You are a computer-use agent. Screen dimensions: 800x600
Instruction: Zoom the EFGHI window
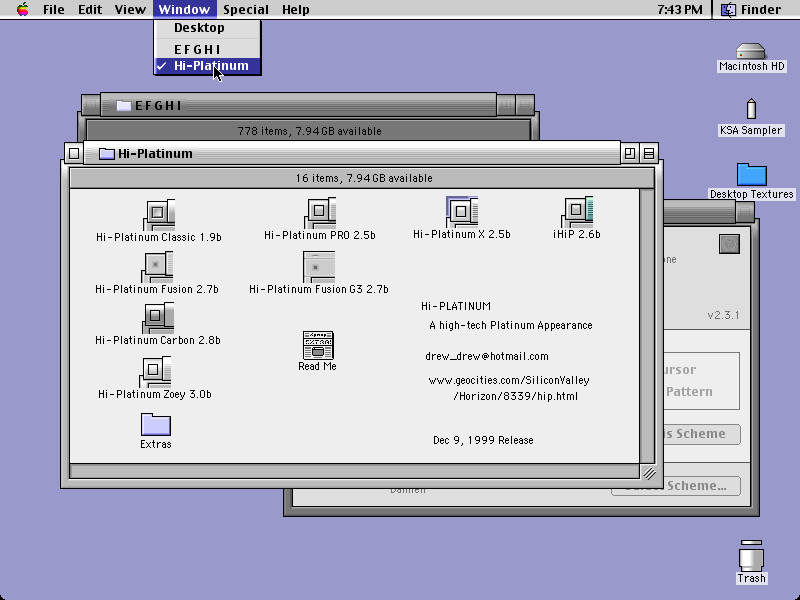coord(505,105)
